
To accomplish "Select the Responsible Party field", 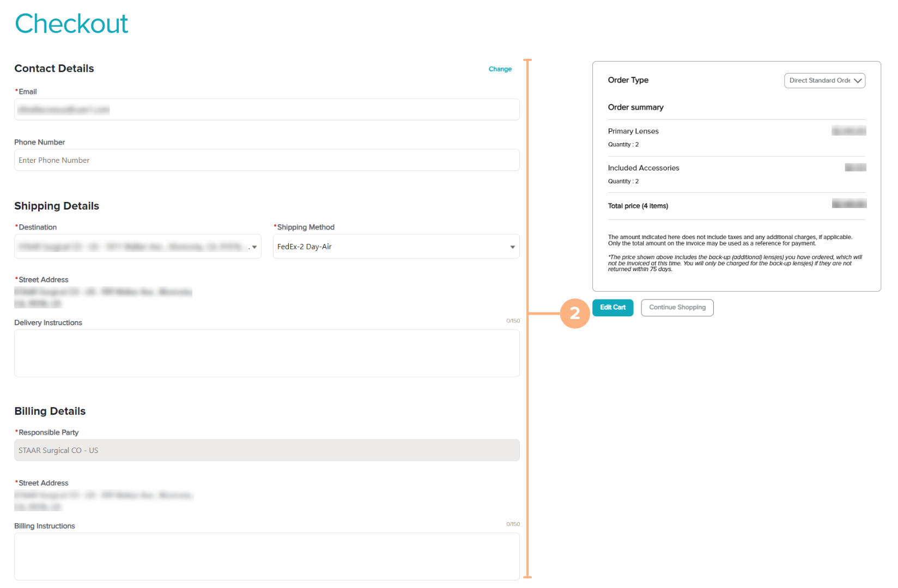I will 266,450.
